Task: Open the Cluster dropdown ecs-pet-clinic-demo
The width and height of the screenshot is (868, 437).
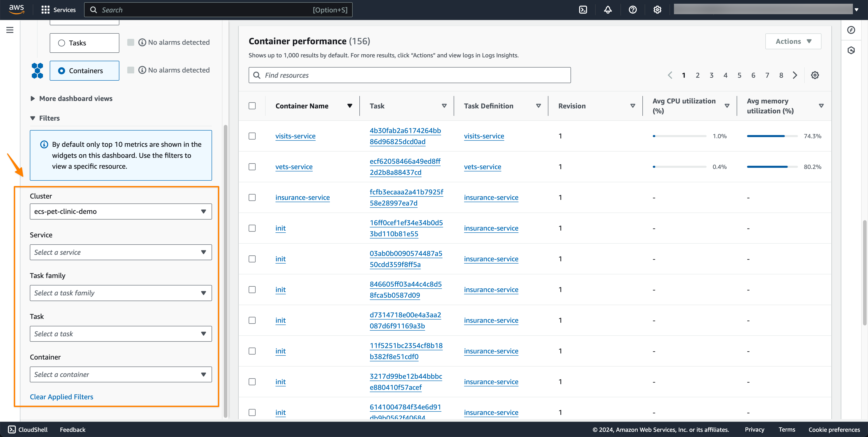Action: [x=121, y=211]
